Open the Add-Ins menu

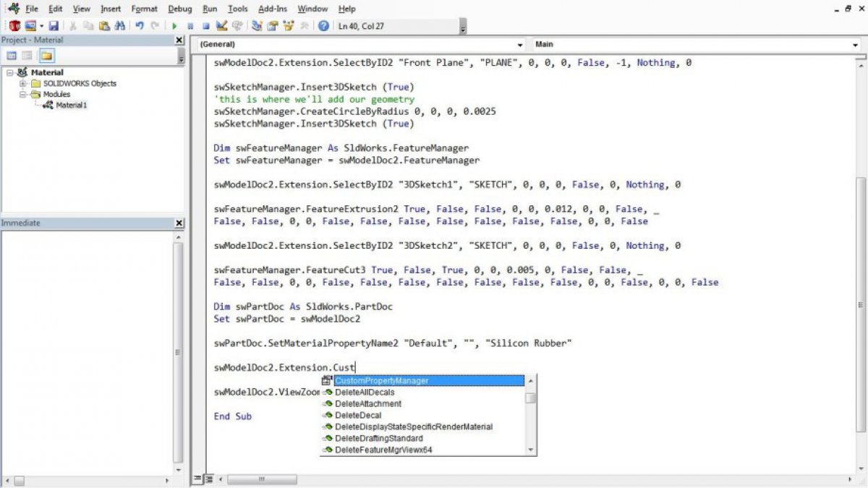(x=271, y=9)
